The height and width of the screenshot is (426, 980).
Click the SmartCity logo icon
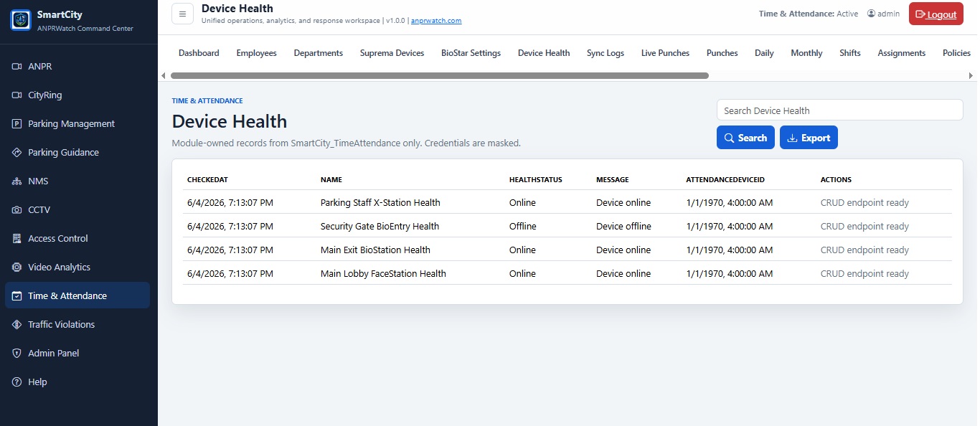(21, 19)
